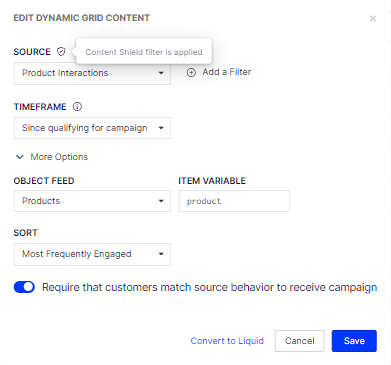Image resolution: width=391 pixels, height=365 pixels.
Task: Click the arrow on the Products object feed dropdown
Action: pos(161,201)
